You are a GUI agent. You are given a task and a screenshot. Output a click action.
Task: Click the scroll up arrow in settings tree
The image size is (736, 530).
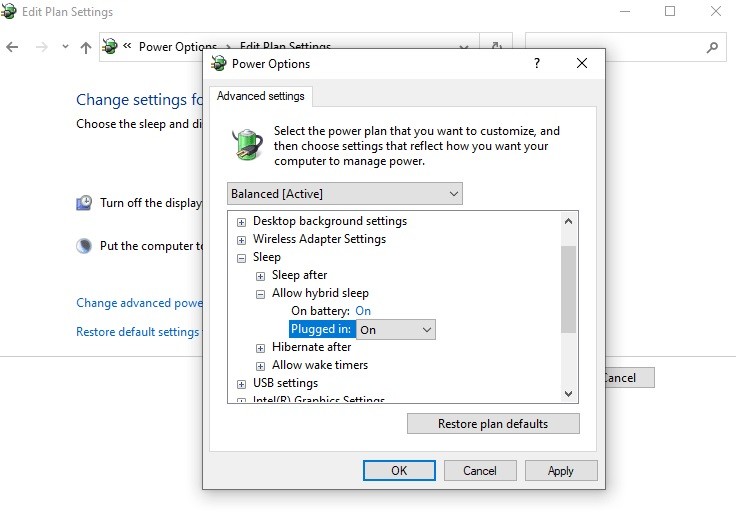tap(568, 221)
